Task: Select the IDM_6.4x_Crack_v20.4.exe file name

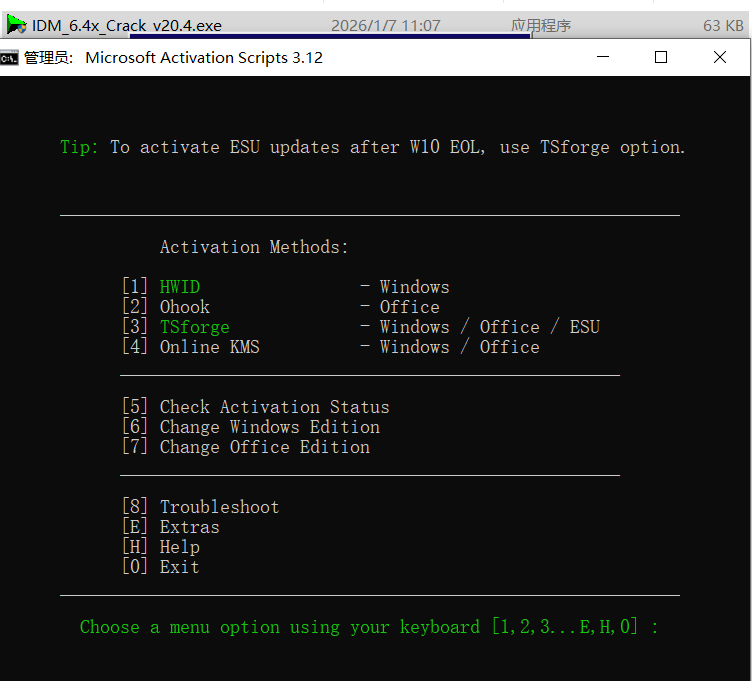Action: pyautogui.click(x=127, y=25)
